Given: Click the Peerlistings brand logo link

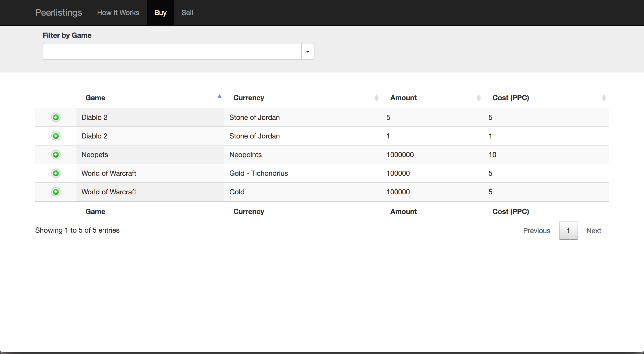Looking at the screenshot, I should pyautogui.click(x=59, y=13).
